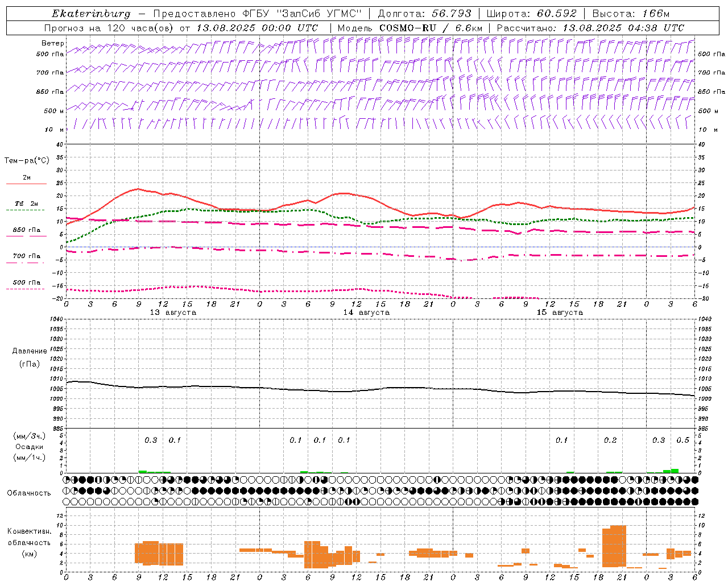Click the 'Ветер' wind panel label
The height and width of the screenshot is (582, 728).
pos(53,43)
